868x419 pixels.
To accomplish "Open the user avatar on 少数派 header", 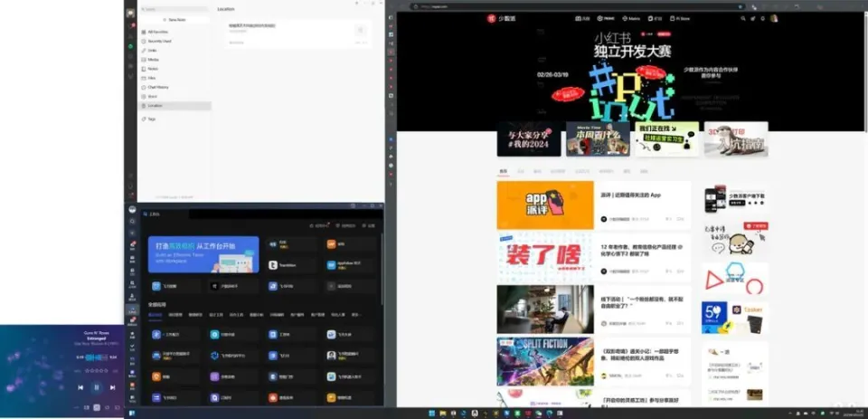I will [773, 17].
